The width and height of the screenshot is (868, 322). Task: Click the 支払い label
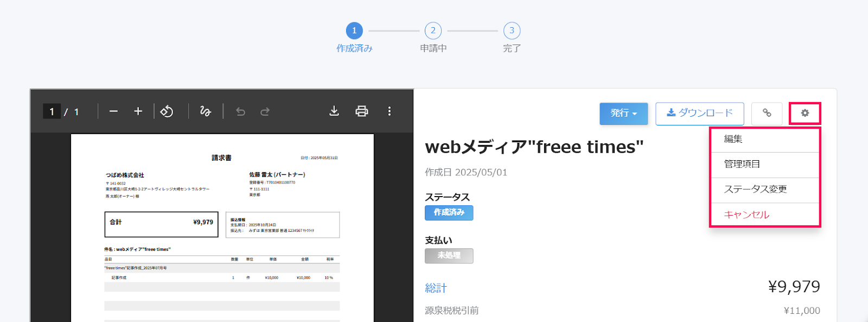438,240
